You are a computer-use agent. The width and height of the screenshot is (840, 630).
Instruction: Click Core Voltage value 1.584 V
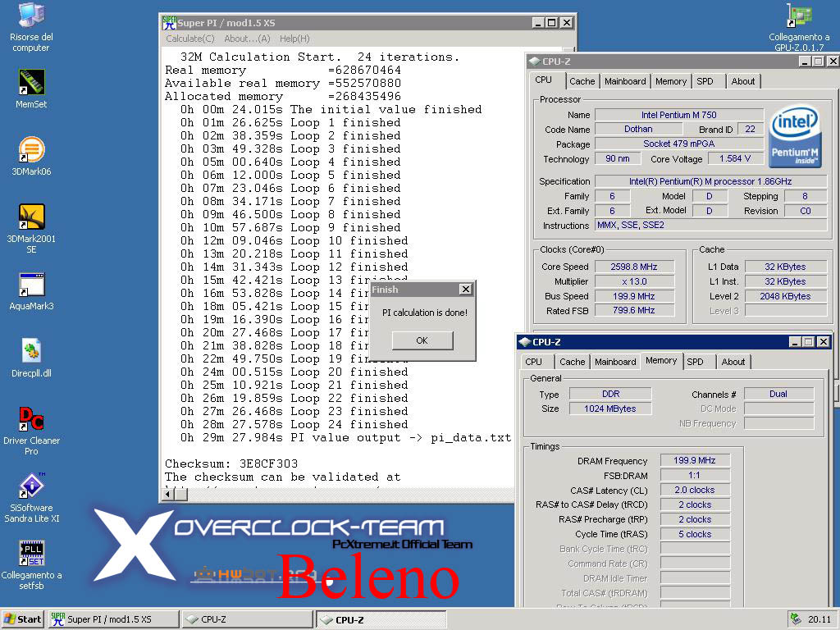click(735, 158)
